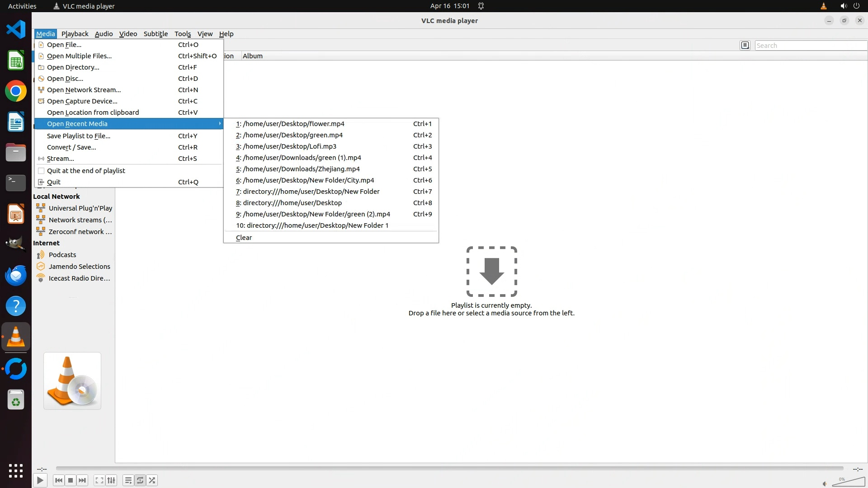Open Icecast Radio Directory source
Image resolution: width=868 pixels, height=488 pixels.
point(79,278)
